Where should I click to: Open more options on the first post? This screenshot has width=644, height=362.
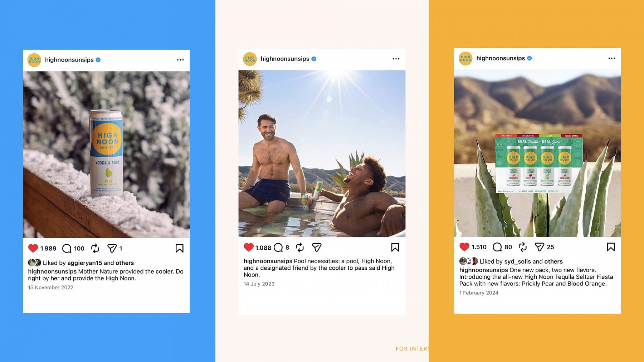click(x=180, y=60)
